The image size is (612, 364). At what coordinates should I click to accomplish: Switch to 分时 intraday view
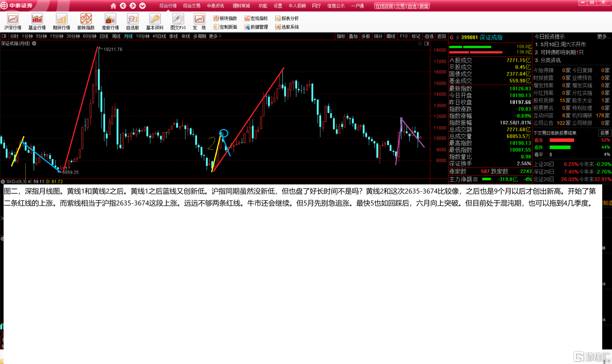click(x=14, y=36)
